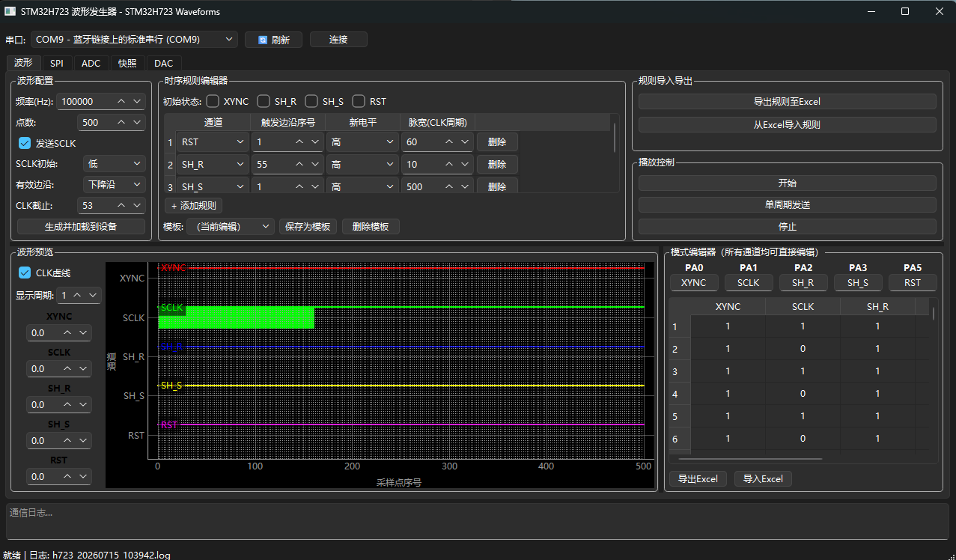
Task: Switch to the 快照 tab
Action: coord(127,63)
